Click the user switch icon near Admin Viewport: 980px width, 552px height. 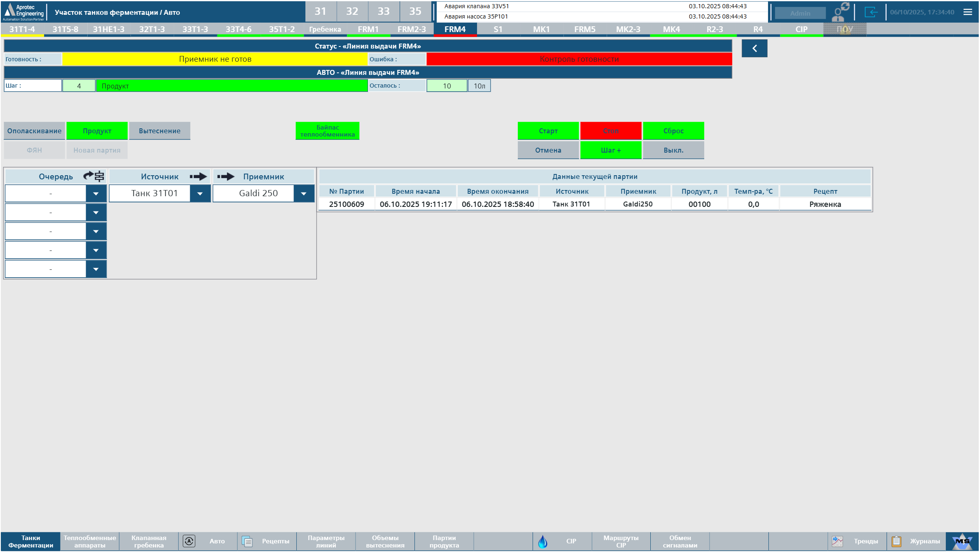840,12
